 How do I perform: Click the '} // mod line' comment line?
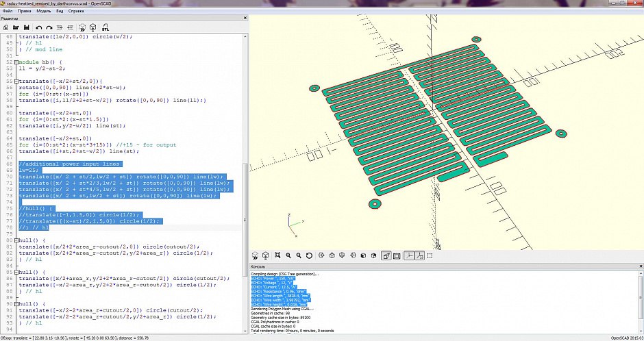pyautogui.click(x=40, y=49)
